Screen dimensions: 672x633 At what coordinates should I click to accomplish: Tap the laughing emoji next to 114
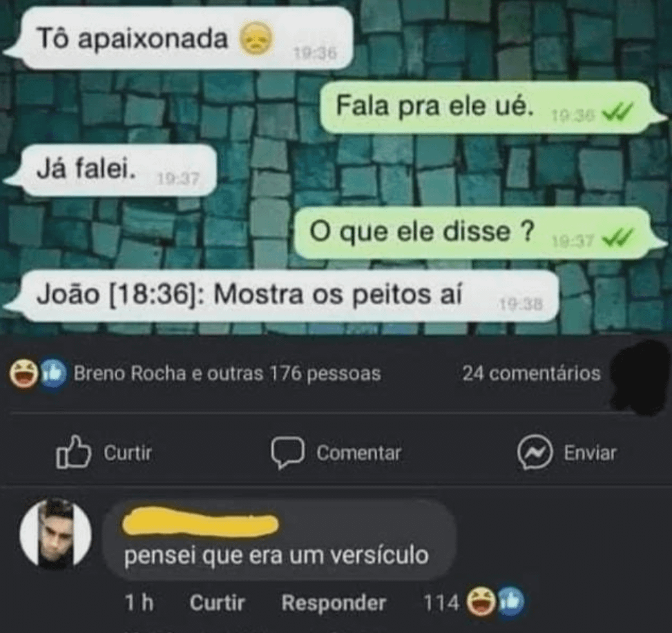point(481,602)
